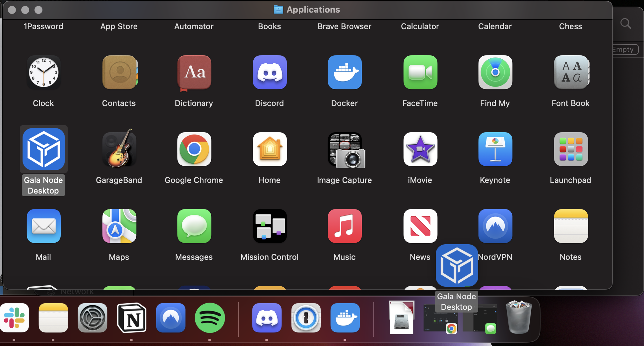
Task: Open the Music app icon
Action: (x=345, y=226)
